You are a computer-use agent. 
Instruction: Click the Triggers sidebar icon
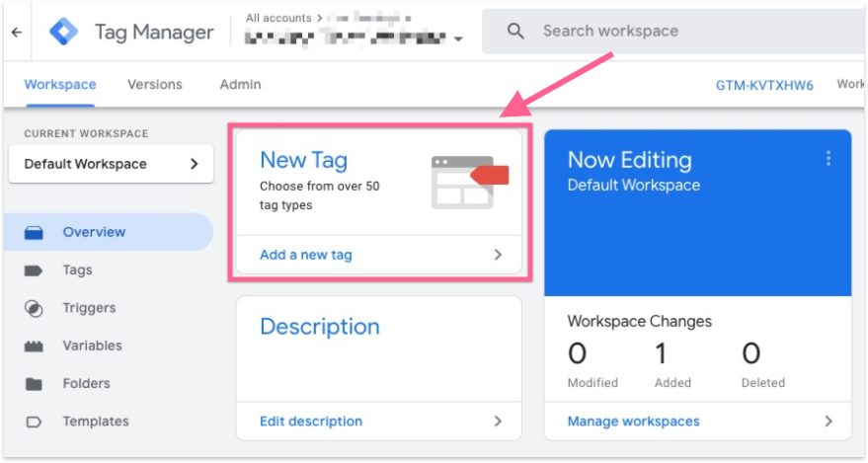(x=34, y=308)
